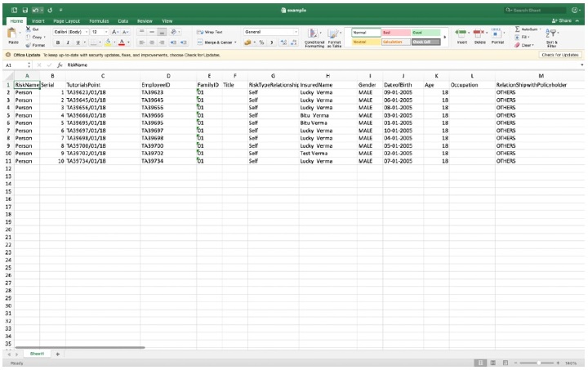The width and height of the screenshot is (588, 370).
Task: Click the Sort & Filter icon
Action: (551, 33)
